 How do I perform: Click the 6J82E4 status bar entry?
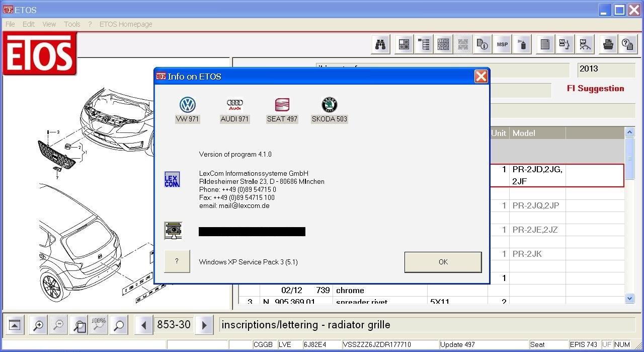click(322, 344)
